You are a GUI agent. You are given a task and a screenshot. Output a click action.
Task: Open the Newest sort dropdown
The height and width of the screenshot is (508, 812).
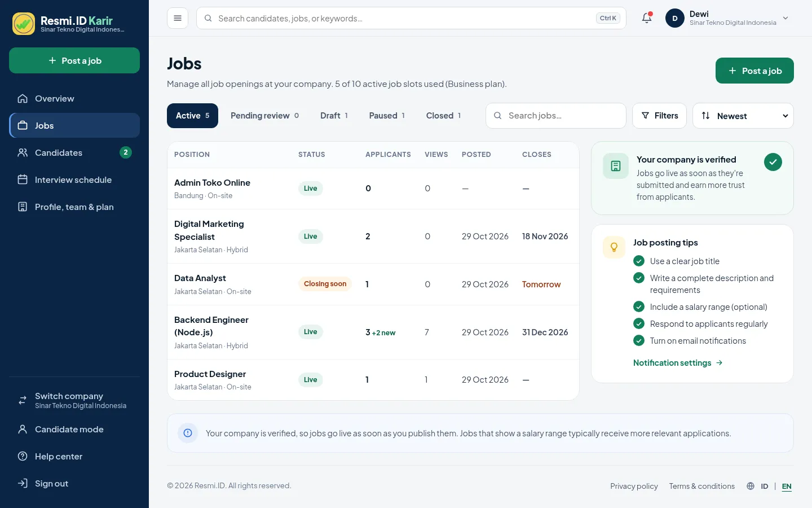[x=743, y=116]
